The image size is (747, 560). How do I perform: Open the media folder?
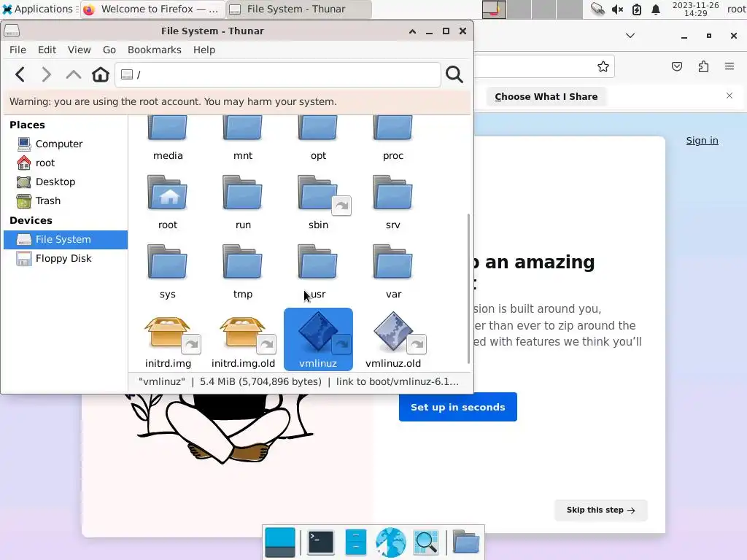point(168,138)
